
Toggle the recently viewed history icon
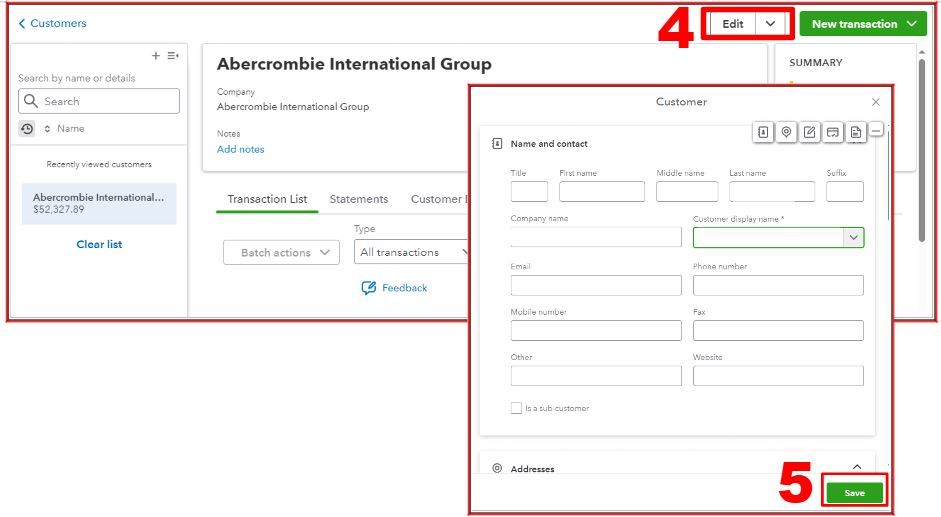coord(27,128)
